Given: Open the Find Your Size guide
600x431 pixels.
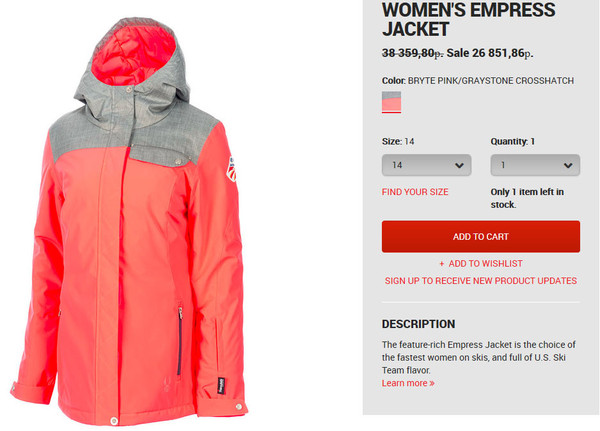Looking at the screenshot, I should click(415, 192).
